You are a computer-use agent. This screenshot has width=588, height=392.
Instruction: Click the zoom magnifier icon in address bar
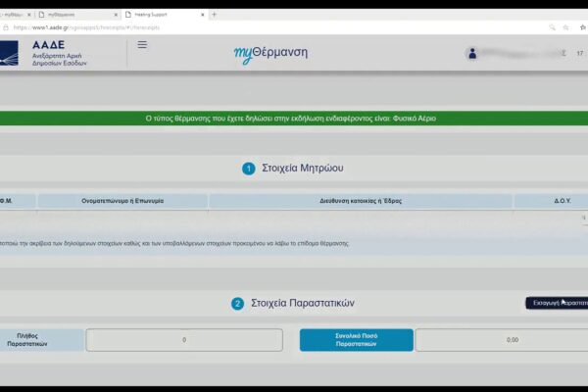(x=552, y=27)
